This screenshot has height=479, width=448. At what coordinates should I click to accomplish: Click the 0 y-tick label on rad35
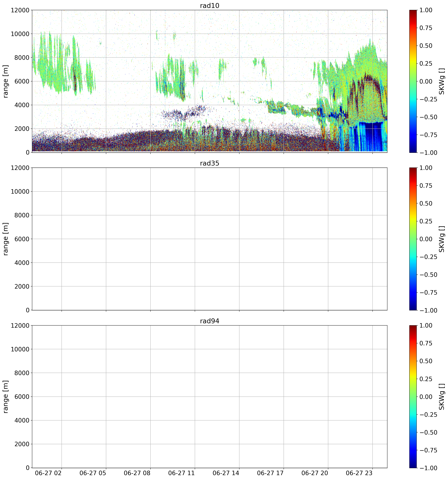point(27,310)
